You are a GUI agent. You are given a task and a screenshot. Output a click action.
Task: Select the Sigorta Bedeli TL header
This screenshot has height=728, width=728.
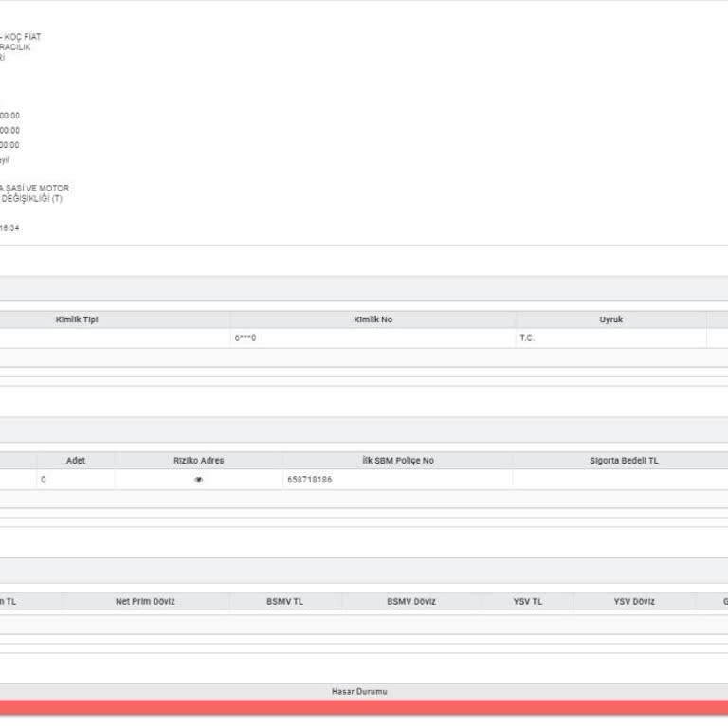624,460
